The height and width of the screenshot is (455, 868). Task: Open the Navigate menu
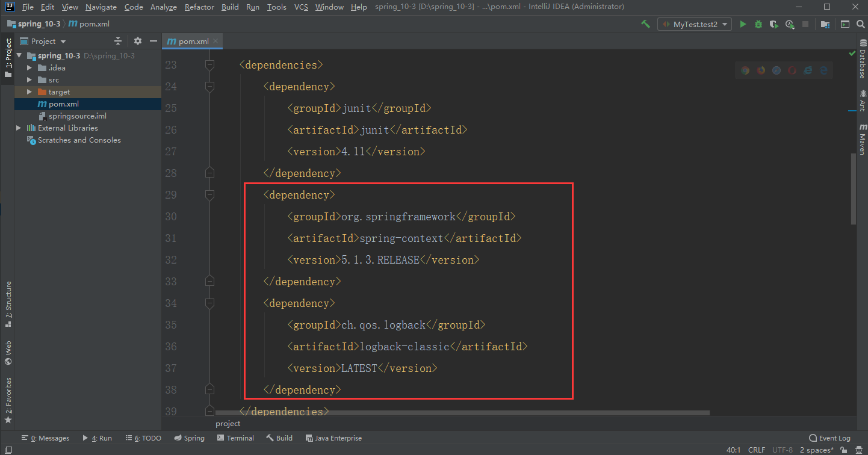tap(101, 7)
